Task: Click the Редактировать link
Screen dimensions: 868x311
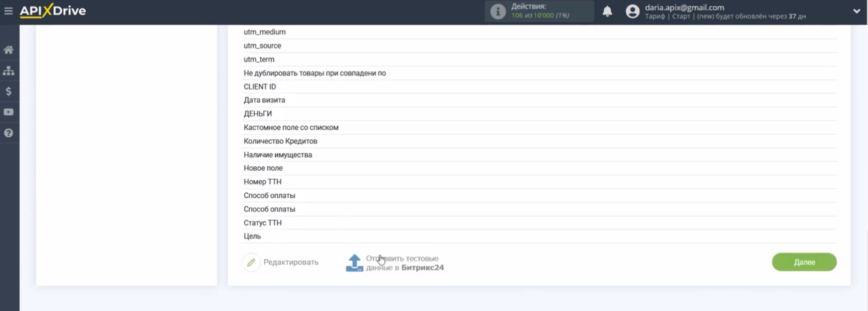Action: 291,262
